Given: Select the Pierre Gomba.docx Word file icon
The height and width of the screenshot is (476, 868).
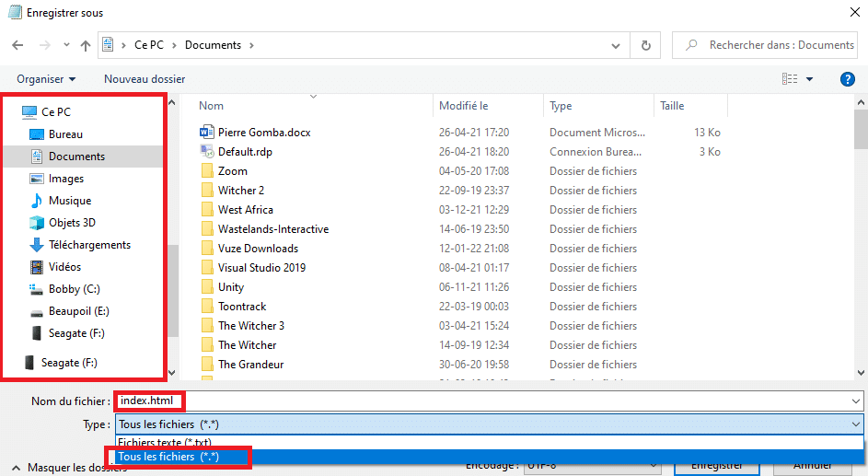Looking at the screenshot, I should (x=207, y=133).
